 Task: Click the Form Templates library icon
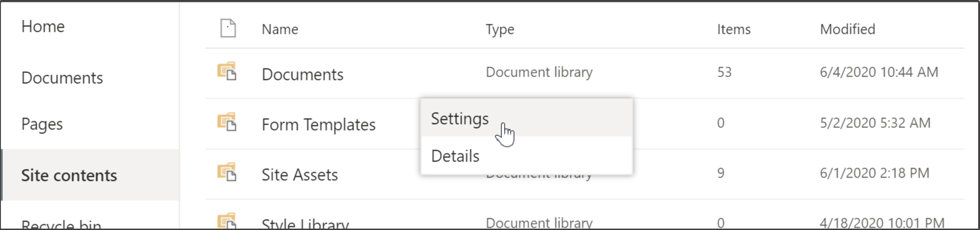point(227,122)
